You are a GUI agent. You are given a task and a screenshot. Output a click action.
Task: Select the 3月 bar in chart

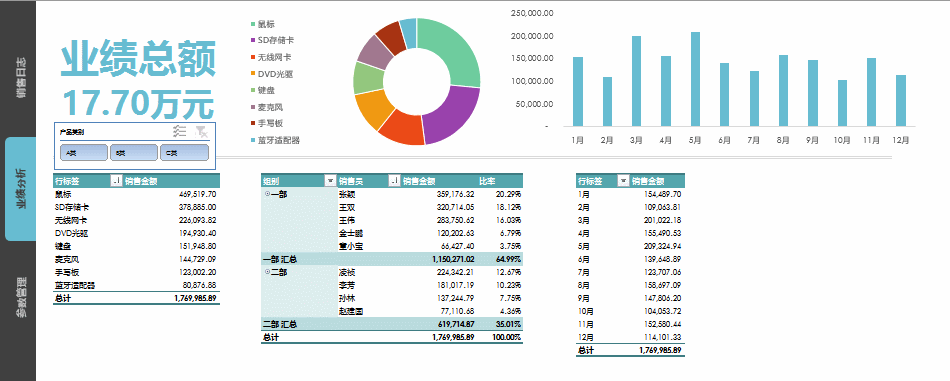click(x=637, y=81)
